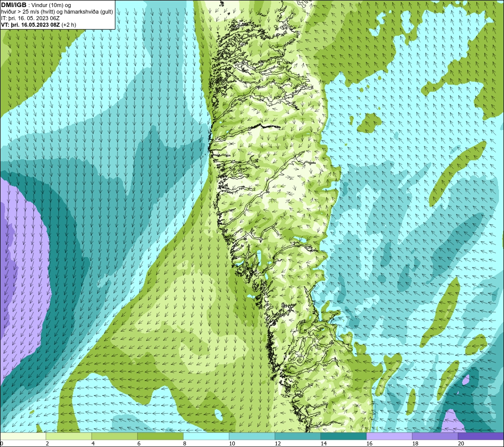Click the scale label '12'

coord(278,443)
